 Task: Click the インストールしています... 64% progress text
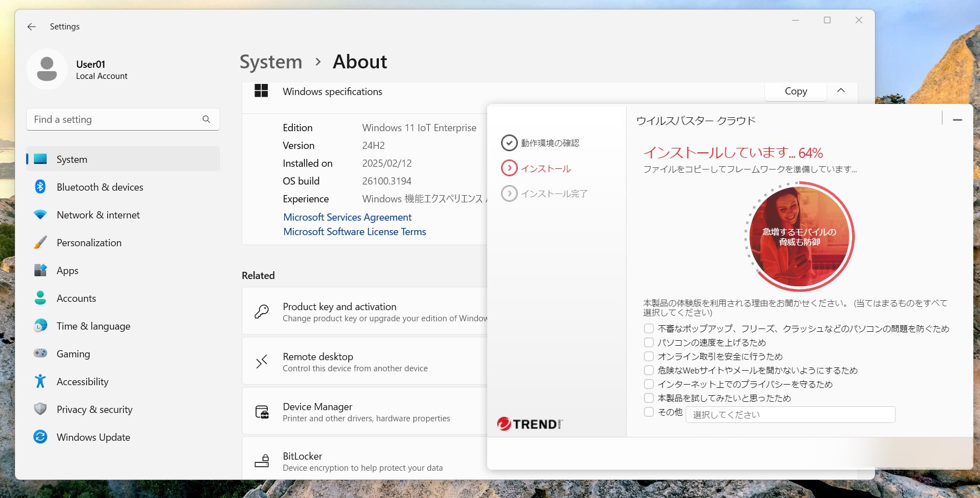tap(733, 153)
